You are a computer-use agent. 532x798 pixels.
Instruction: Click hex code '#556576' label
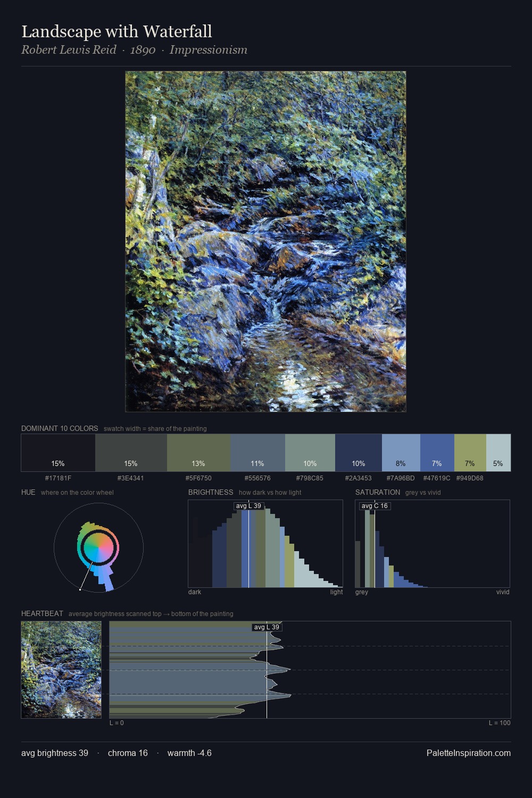(x=257, y=478)
